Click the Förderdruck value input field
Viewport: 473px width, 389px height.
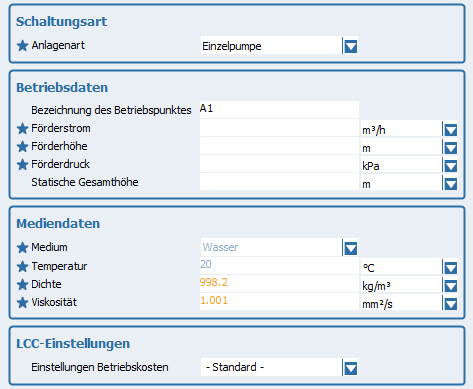point(279,164)
